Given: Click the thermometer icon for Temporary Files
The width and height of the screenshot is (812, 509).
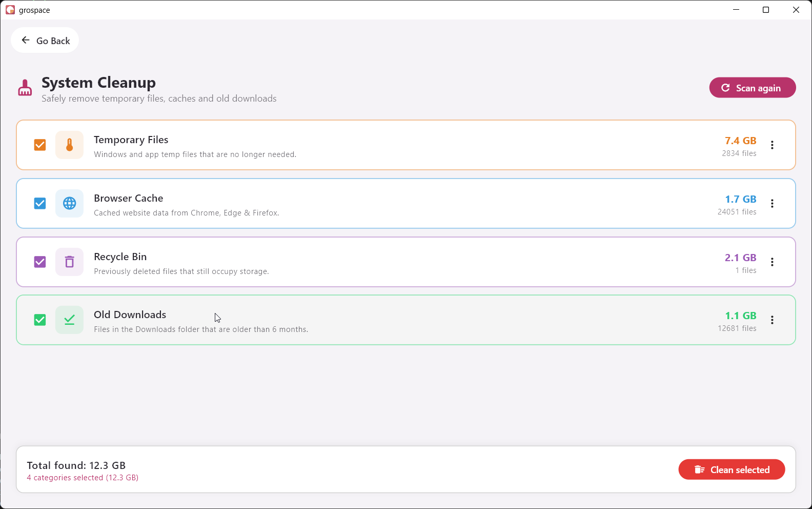Looking at the screenshot, I should (x=69, y=145).
